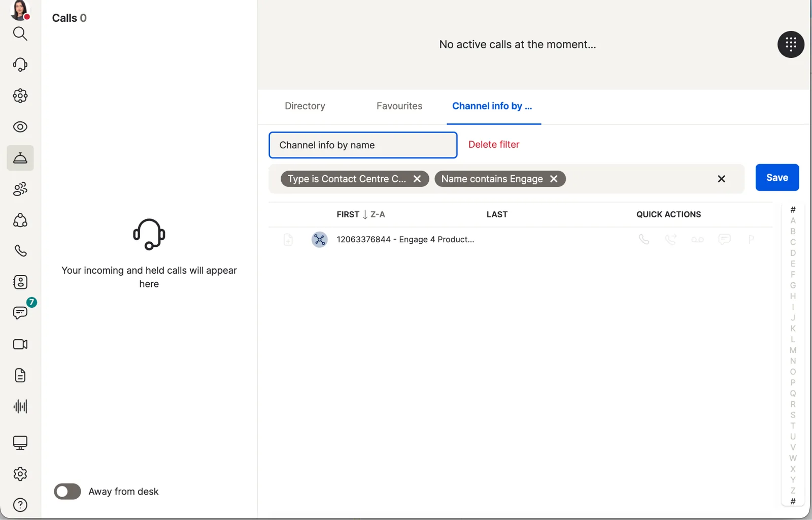Image resolution: width=812 pixels, height=520 pixels.
Task: Select Channel info by ... tab
Action: point(492,106)
